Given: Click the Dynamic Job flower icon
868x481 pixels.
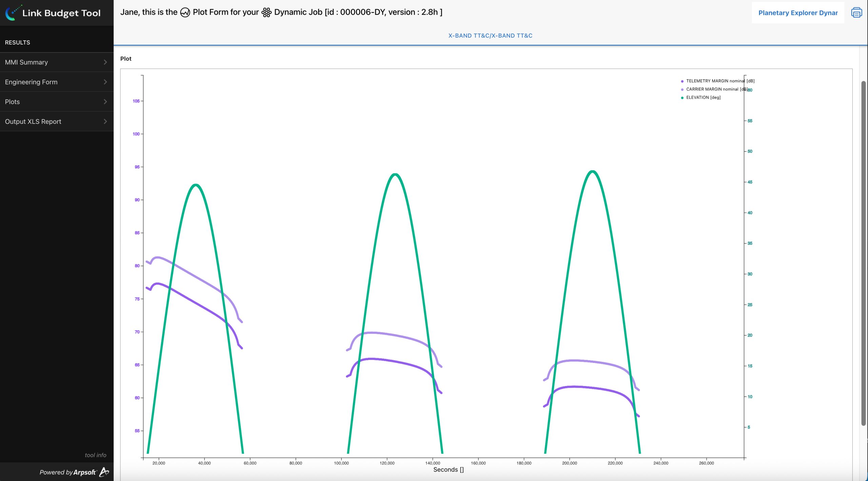Looking at the screenshot, I should point(266,13).
